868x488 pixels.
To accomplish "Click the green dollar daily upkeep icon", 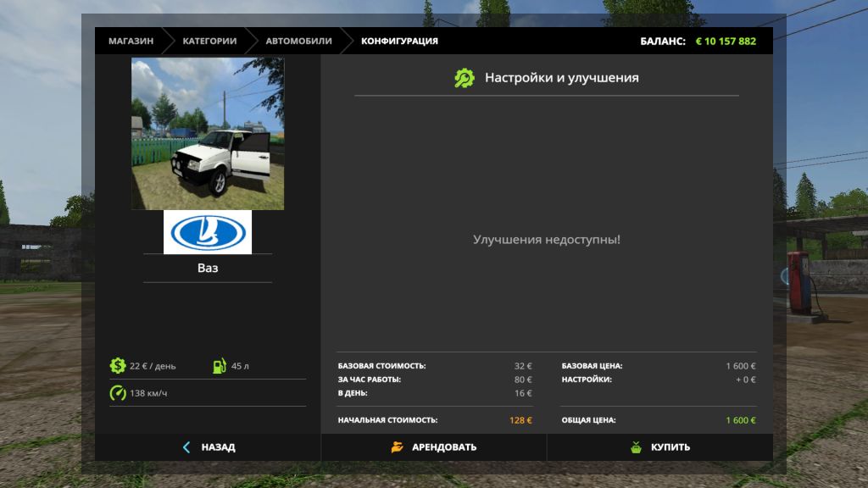I will coord(117,366).
